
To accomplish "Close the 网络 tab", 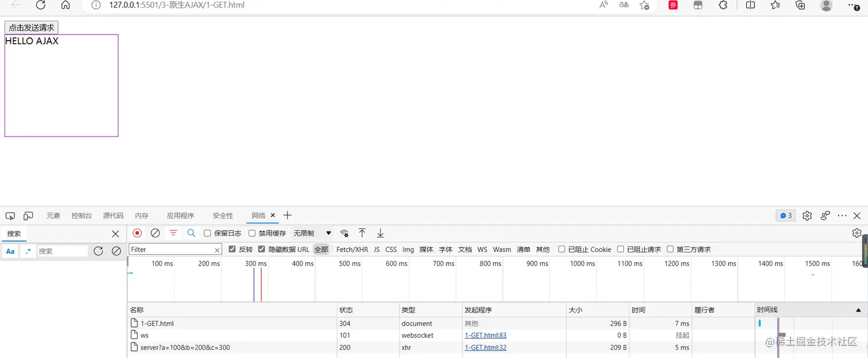I will [x=273, y=215].
